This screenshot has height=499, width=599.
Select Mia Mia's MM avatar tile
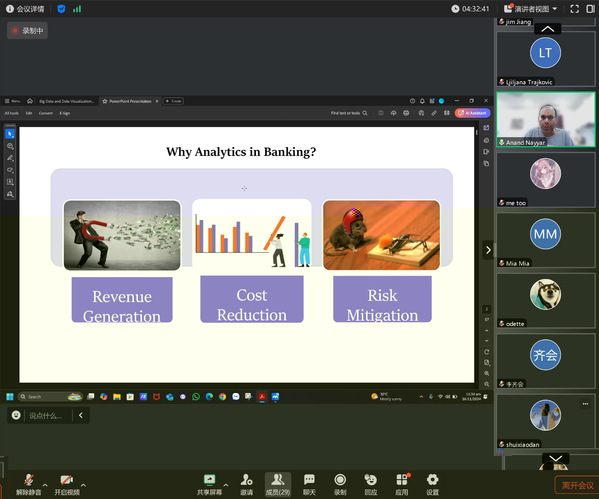[546, 240]
